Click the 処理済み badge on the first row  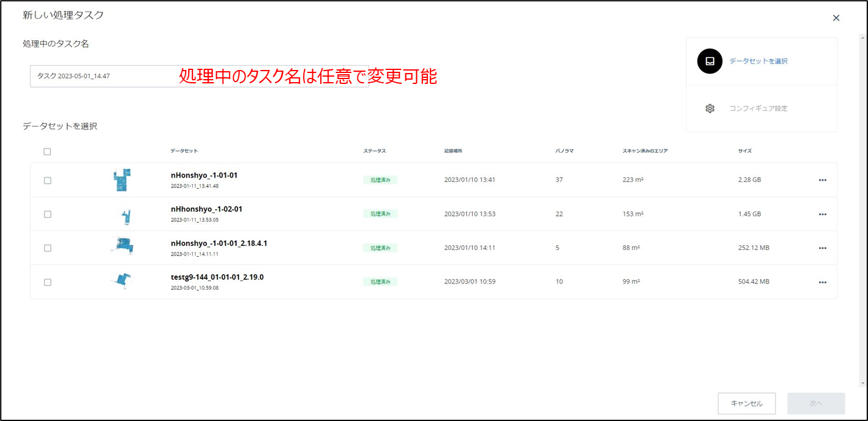point(380,179)
